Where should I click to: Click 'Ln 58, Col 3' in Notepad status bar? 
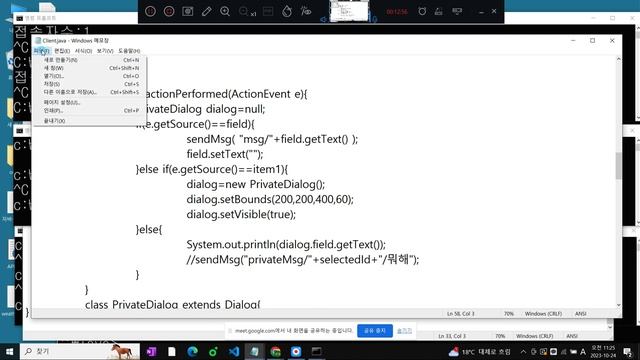461,313
